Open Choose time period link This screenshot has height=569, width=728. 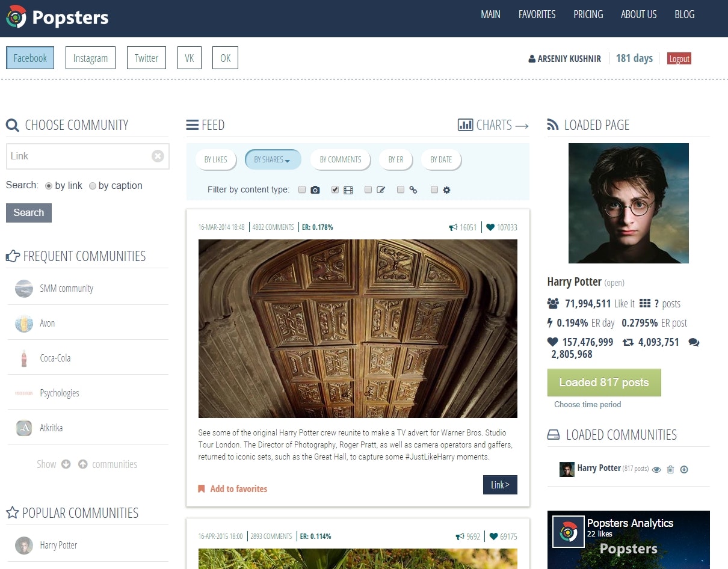[588, 404]
